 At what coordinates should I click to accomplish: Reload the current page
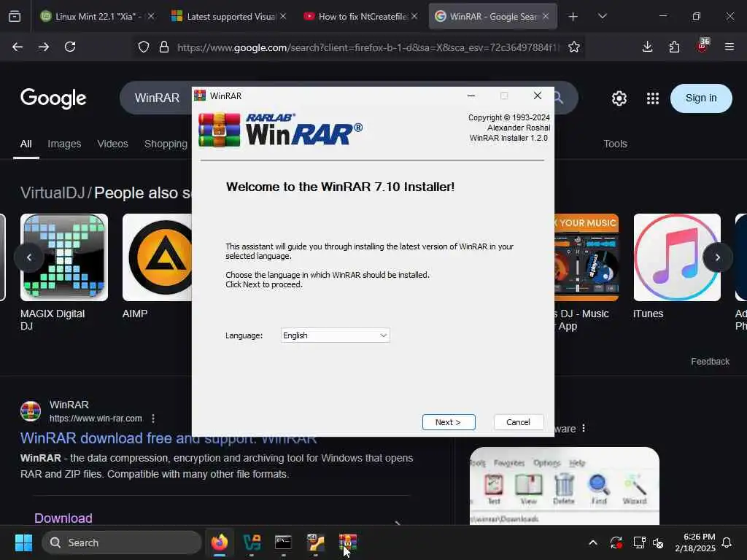[x=70, y=47]
